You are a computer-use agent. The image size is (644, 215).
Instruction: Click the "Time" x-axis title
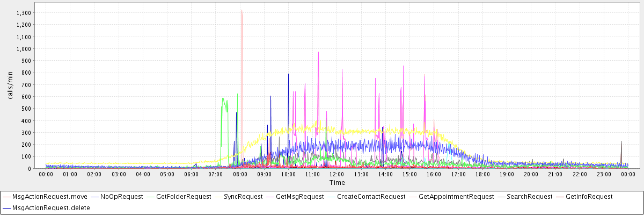point(337,182)
